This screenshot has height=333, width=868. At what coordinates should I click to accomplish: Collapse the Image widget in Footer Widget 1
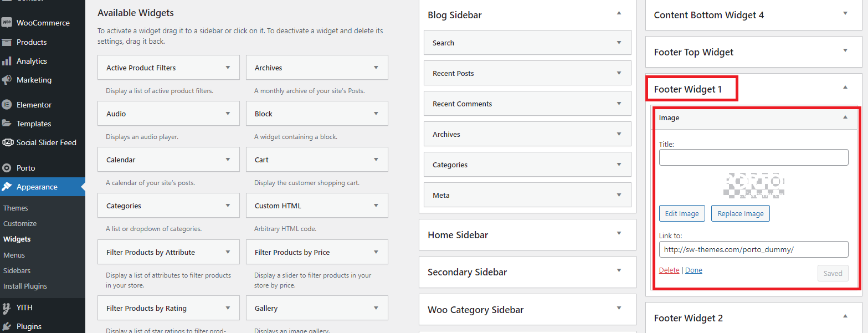coord(845,117)
